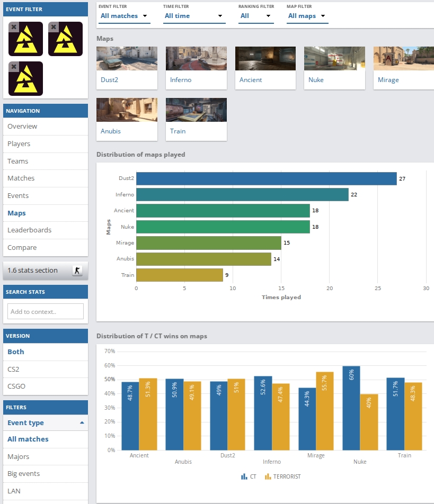The height and width of the screenshot is (504, 434).
Task: Click the Anubis CT bar showing 50.9%
Action: point(175,415)
